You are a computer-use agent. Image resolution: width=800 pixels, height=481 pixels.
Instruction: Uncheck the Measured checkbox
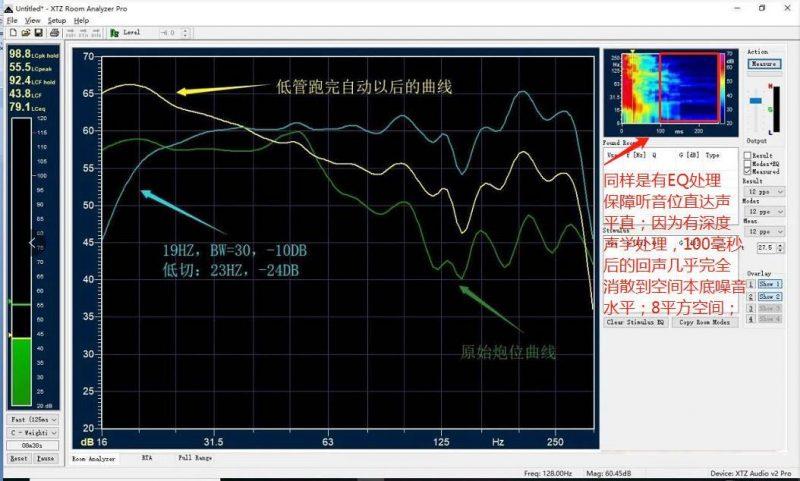[x=748, y=171]
